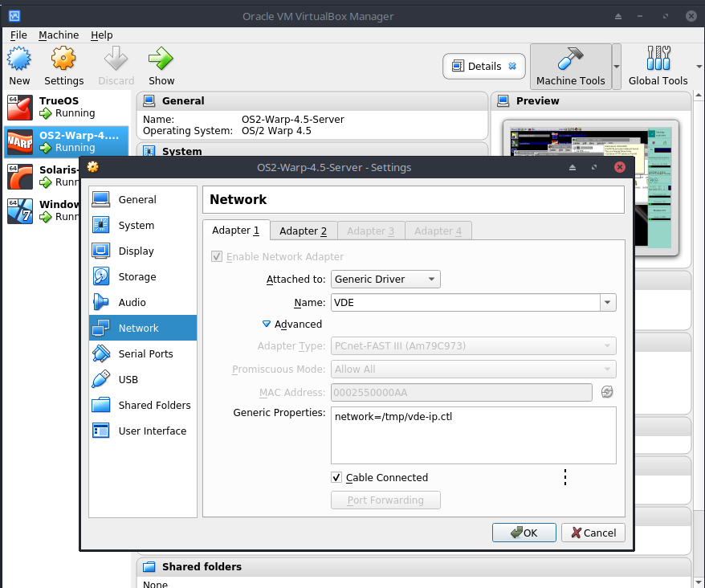Viewport: 705px width, 588px height.
Task: Open the System settings category
Action: pos(143,225)
